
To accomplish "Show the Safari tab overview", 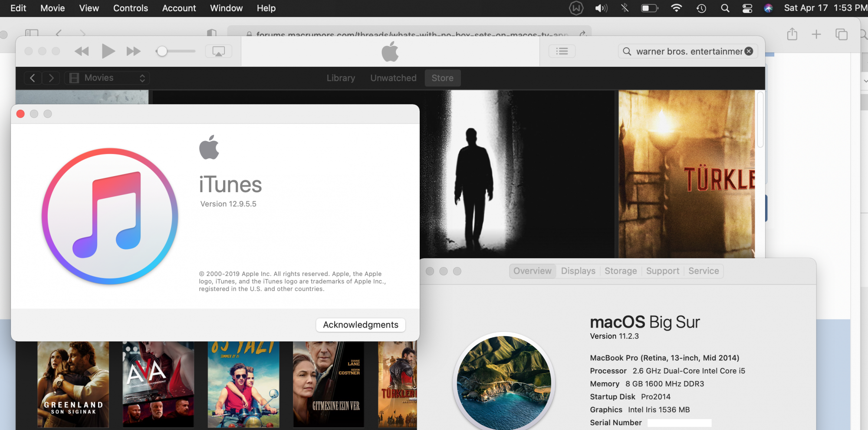I will pos(841,34).
